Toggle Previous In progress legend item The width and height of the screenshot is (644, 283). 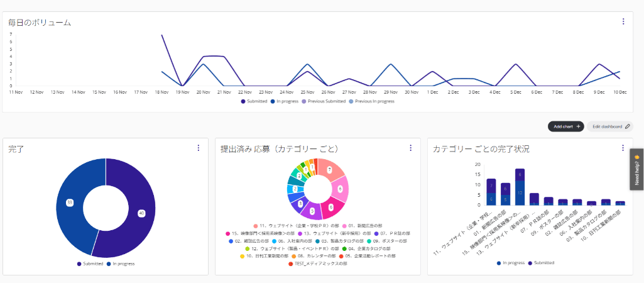[x=371, y=101]
